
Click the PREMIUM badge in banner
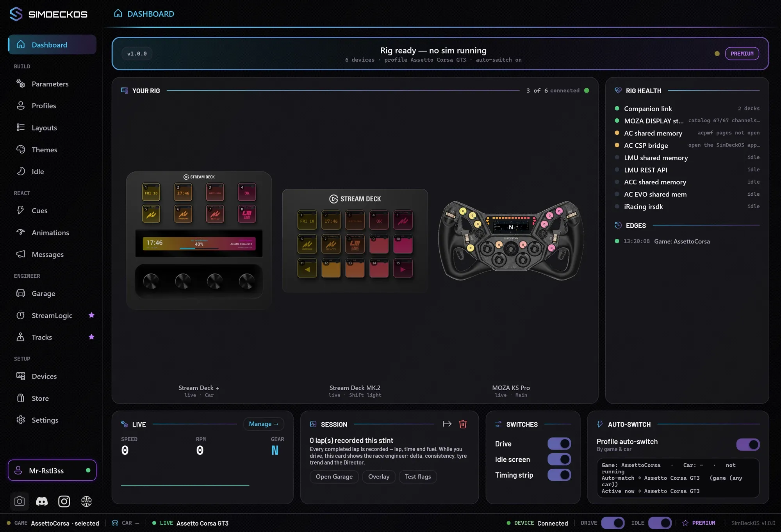click(x=742, y=54)
